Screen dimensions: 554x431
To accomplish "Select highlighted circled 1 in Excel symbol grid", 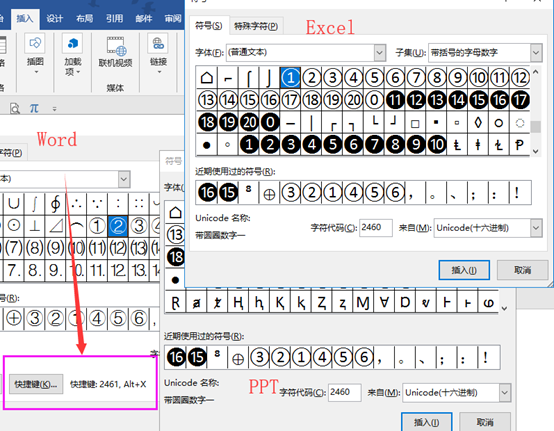I will [x=290, y=77].
